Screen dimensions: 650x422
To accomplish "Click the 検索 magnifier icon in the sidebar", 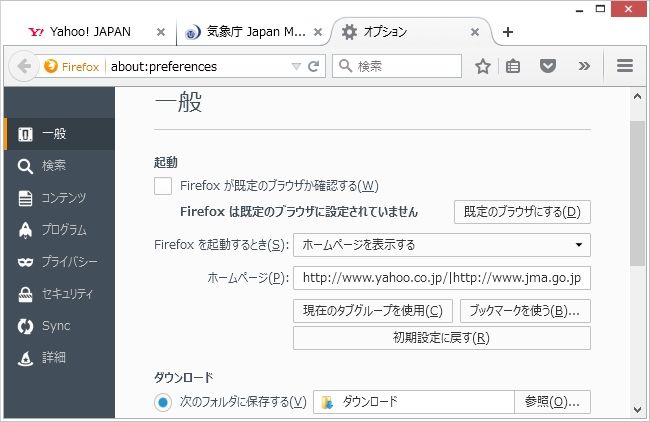I will 25,166.
